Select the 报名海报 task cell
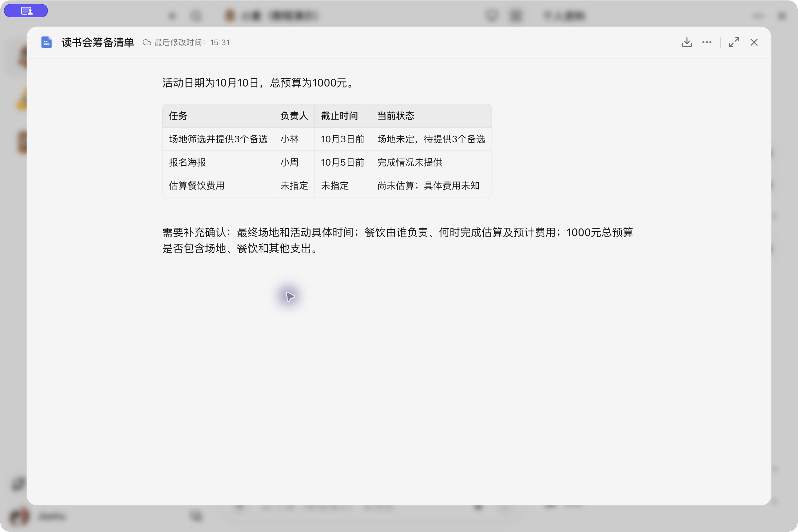 (x=218, y=163)
